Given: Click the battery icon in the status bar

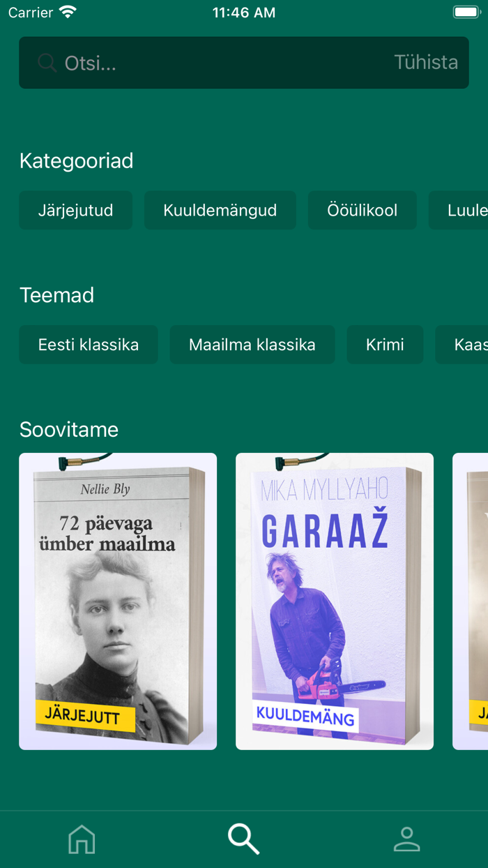Looking at the screenshot, I should pos(466,12).
